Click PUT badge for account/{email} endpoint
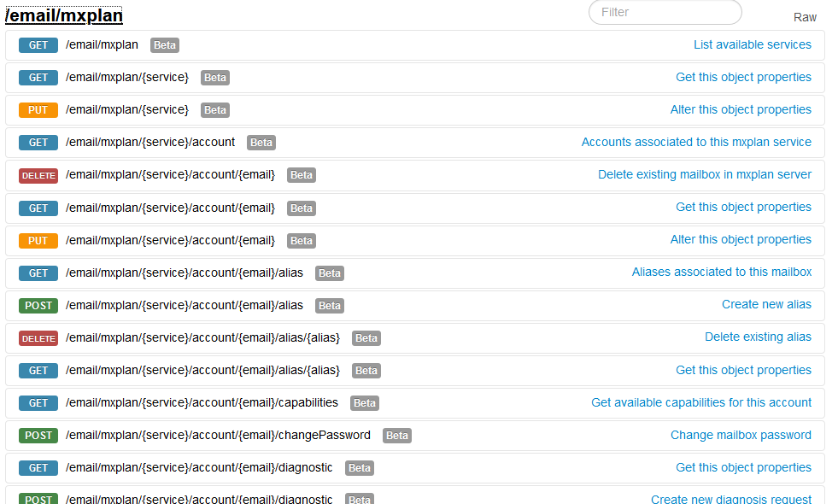Viewport: 838px width, 504px height. pyautogui.click(x=38, y=241)
